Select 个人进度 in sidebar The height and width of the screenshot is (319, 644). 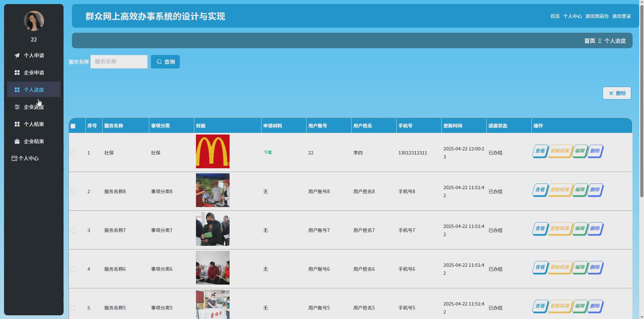point(34,90)
